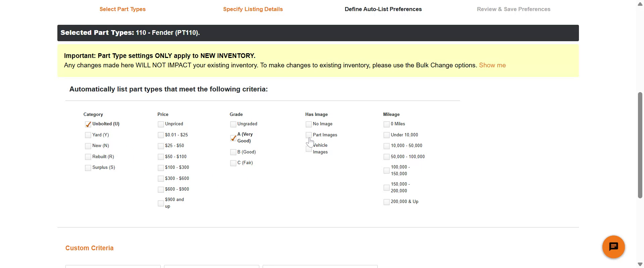Screen dimensions: 644x268
Task: Check the $50 - $100 price checkbox
Action: tap(161, 157)
